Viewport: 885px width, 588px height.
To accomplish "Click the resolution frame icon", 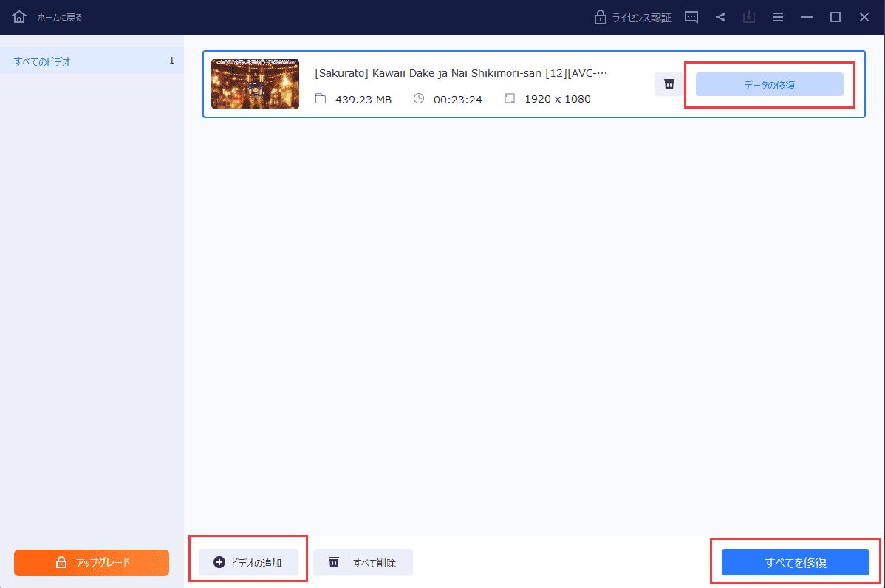I will 510,98.
